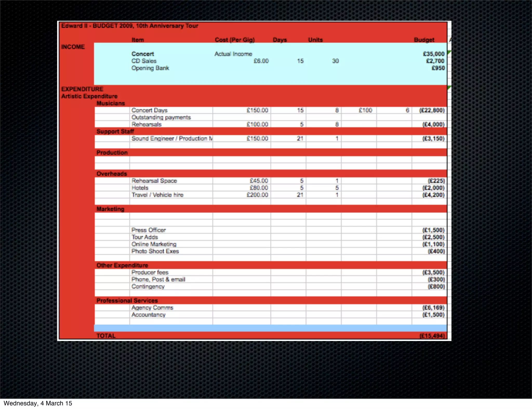
Task: Click the Contingency row label
Action: pyautogui.click(x=148, y=287)
